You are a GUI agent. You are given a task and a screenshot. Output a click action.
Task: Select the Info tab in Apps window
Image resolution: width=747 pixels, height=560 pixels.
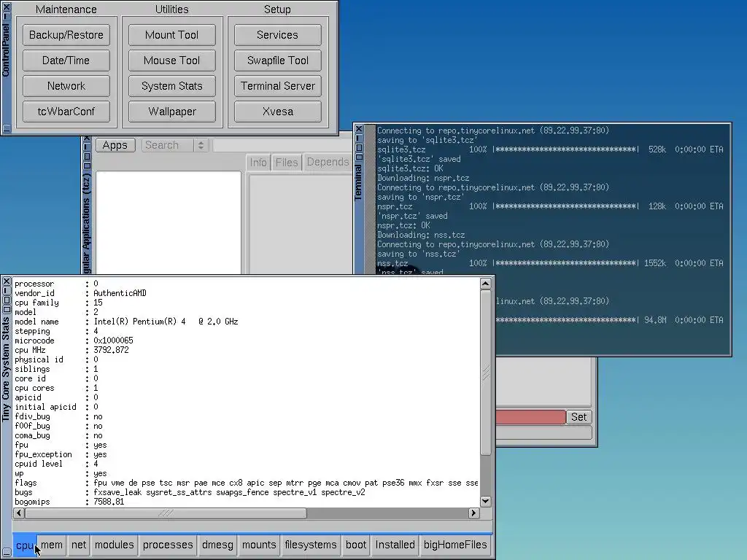tap(258, 163)
